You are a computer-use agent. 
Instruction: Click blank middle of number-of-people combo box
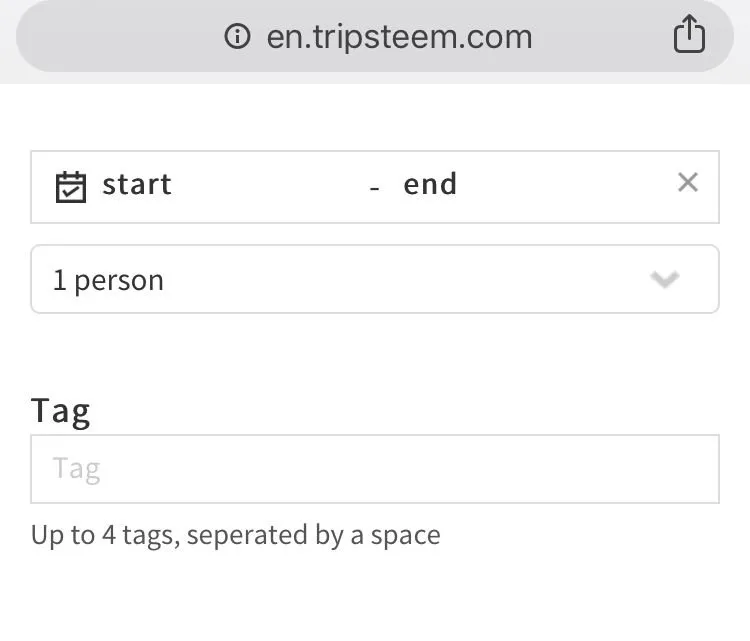tap(407, 279)
